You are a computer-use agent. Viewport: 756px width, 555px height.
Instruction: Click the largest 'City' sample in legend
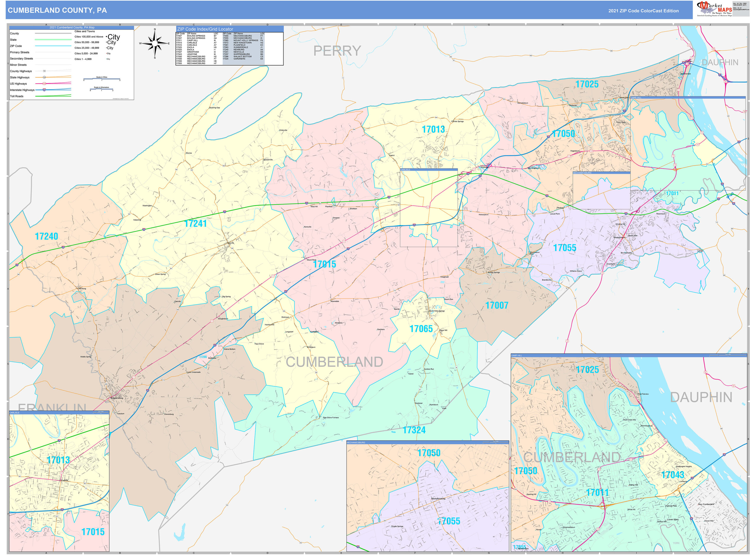(114, 37)
